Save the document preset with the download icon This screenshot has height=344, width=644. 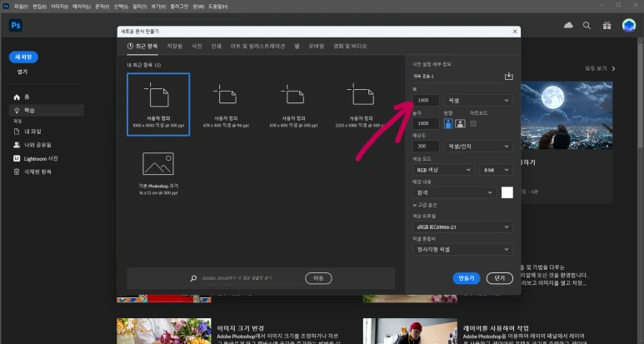(x=508, y=77)
